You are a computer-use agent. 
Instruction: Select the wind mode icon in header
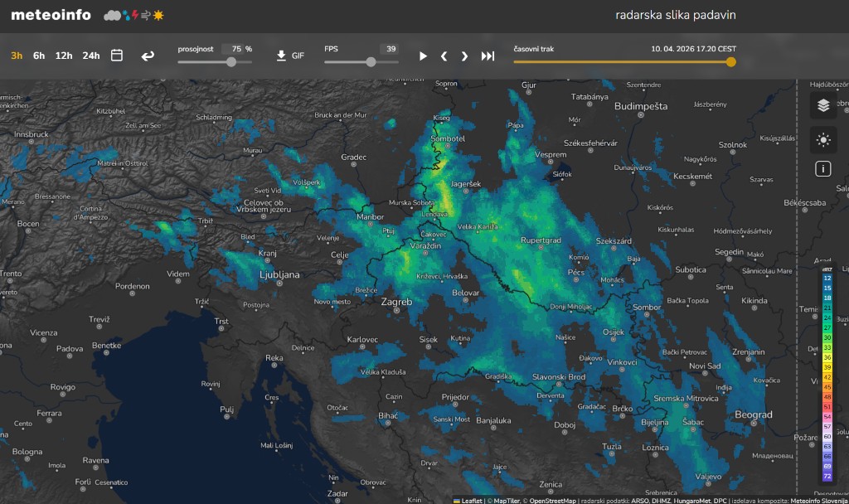click(146, 15)
